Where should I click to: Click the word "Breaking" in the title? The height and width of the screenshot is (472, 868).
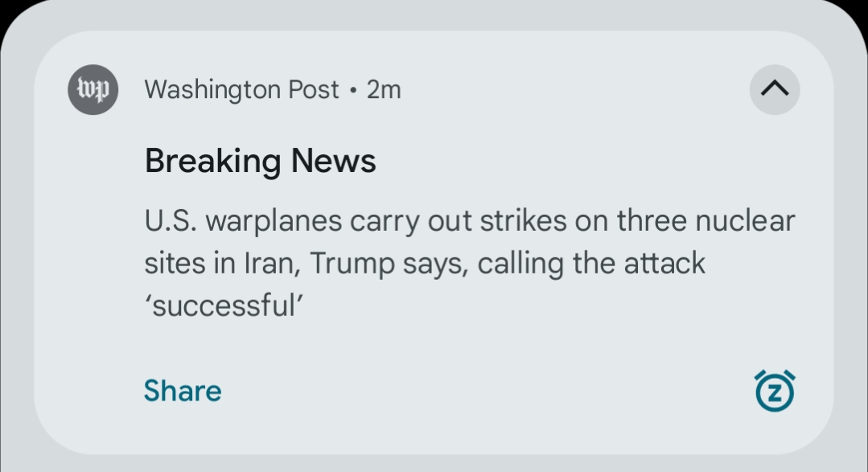(x=213, y=162)
